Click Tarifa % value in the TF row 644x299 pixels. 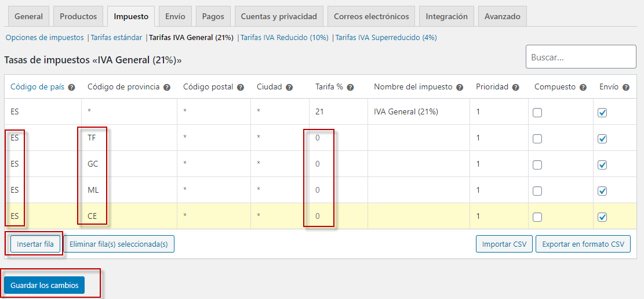click(x=339, y=138)
